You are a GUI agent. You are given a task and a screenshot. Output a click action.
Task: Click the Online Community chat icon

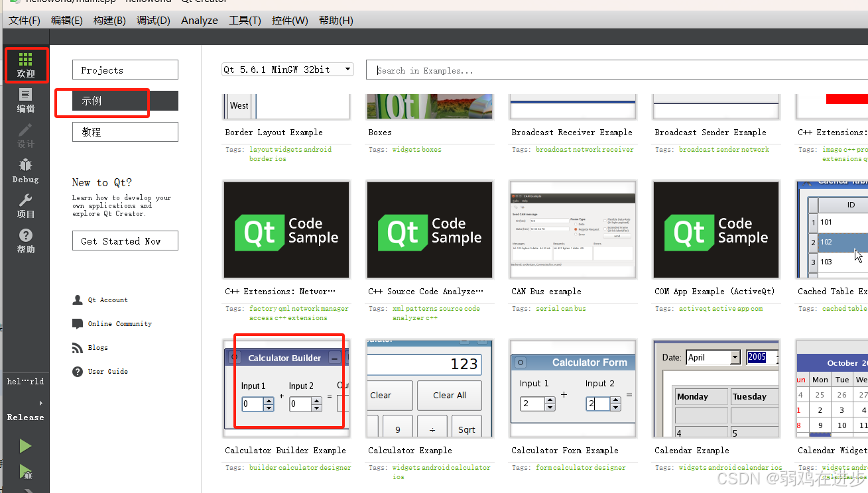pos(78,323)
